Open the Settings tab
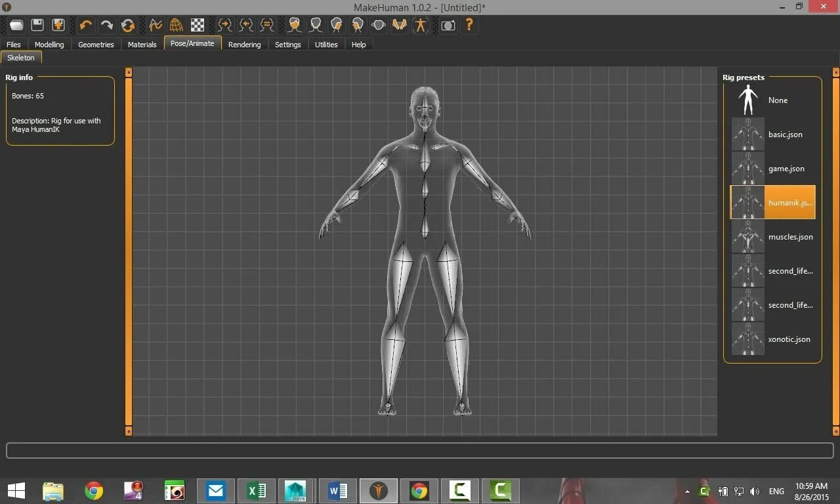The image size is (840, 504). coord(287,44)
